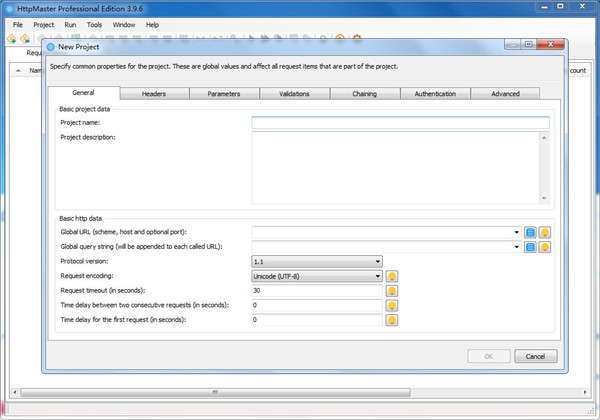Open the Protocol version dropdown

coord(317,262)
